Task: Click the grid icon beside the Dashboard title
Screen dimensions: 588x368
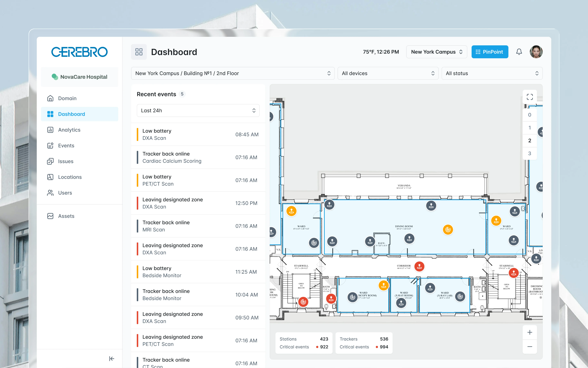Action: tap(139, 52)
